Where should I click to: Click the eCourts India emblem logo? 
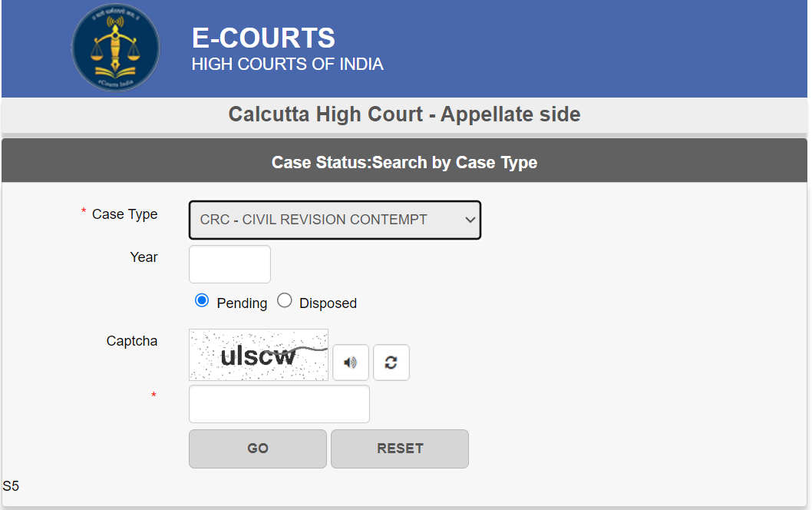click(x=115, y=47)
